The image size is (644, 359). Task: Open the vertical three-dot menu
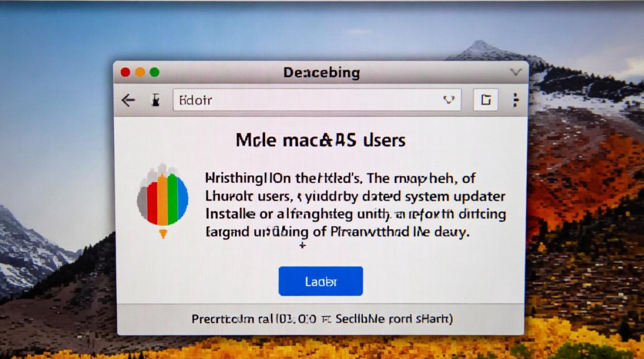pyautogui.click(x=516, y=100)
